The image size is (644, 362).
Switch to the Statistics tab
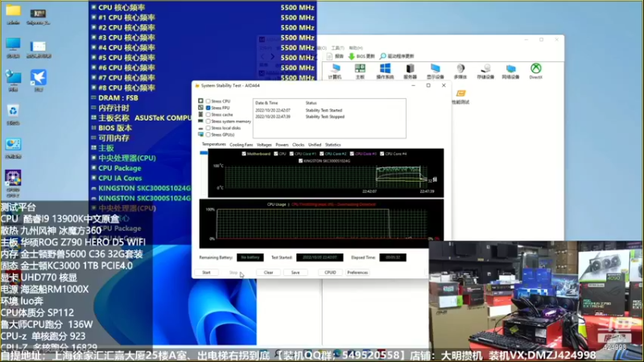[x=332, y=145]
